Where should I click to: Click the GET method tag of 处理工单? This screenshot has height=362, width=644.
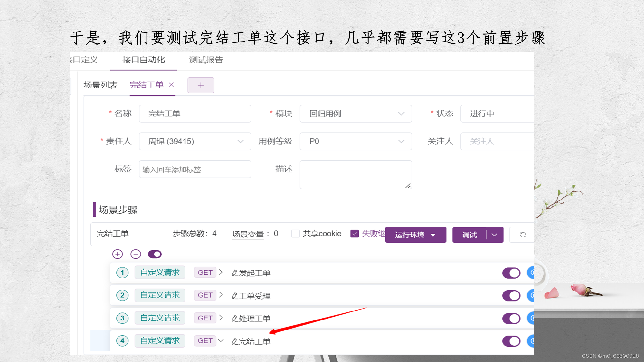(205, 318)
